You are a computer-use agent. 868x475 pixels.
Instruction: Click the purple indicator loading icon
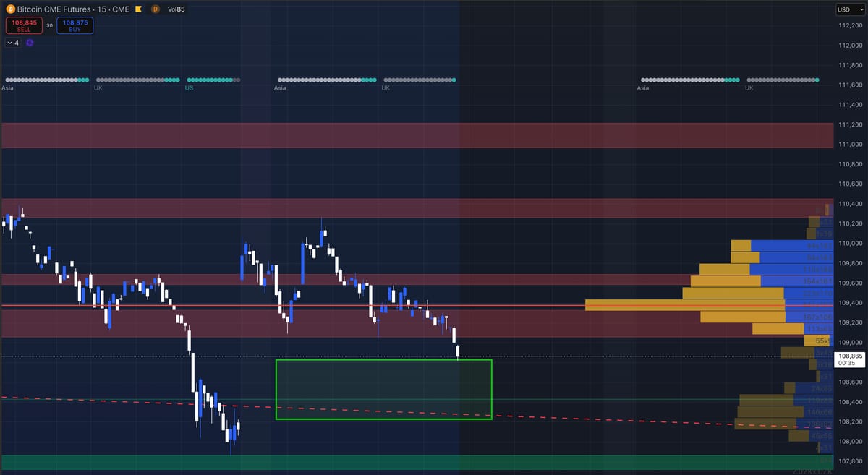(30, 43)
